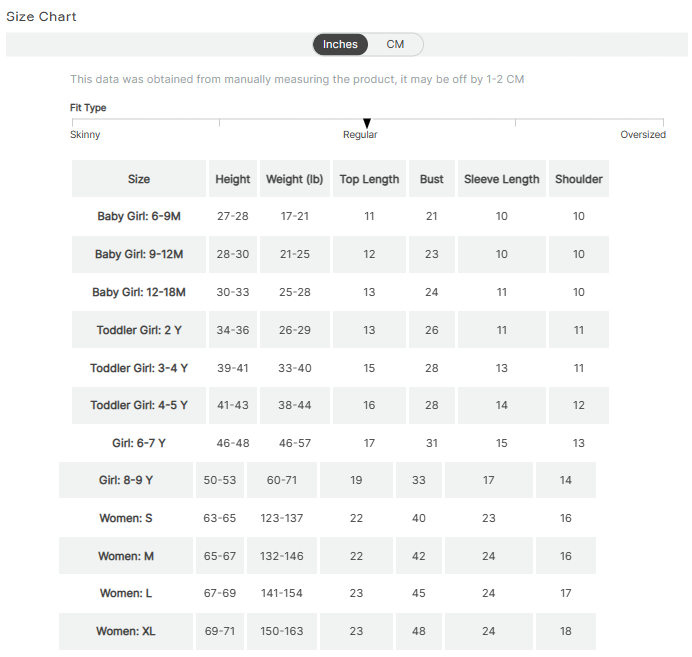Click the Weight (lb) column header
The image size is (692, 657).
294,180
